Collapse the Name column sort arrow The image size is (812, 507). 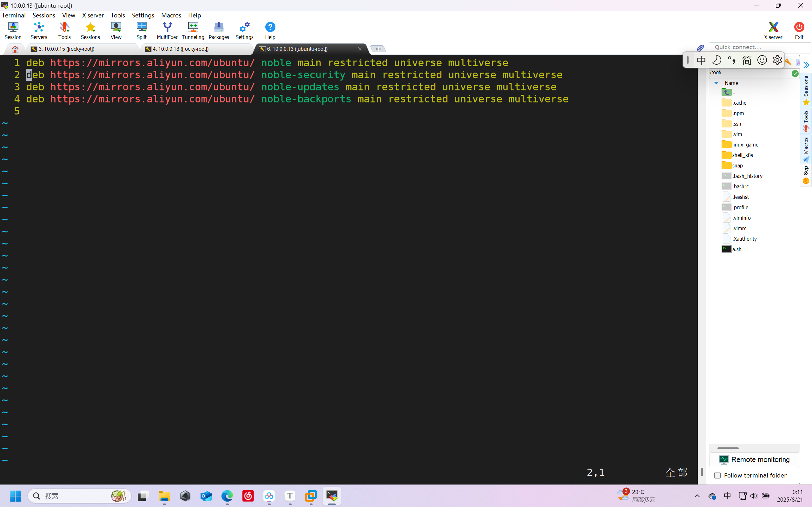pos(716,83)
